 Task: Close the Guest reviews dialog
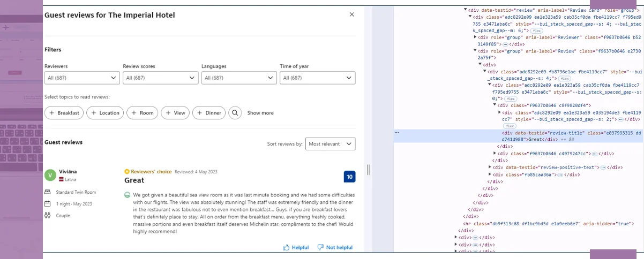coord(351,14)
